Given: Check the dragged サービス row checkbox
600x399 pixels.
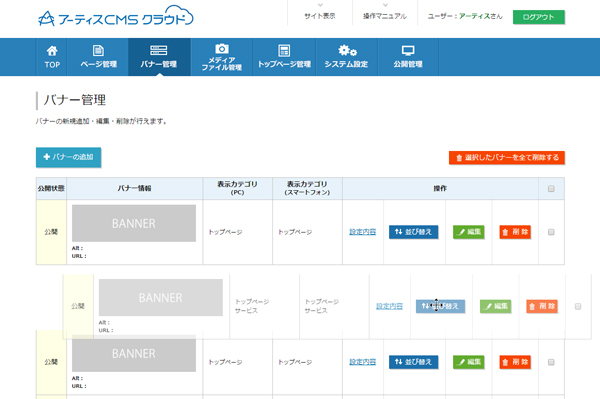Looking at the screenshot, I should coord(578,306).
